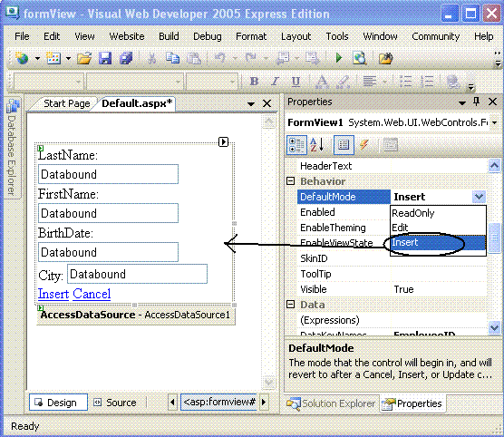Screen dimensions: 504x437
Task: Select Insert in the DefaultMode list
Action: tap(438, 242)
